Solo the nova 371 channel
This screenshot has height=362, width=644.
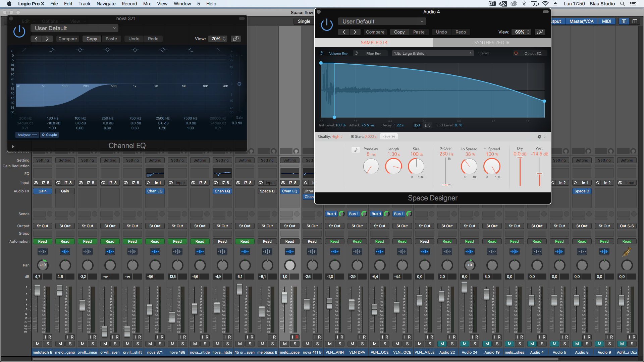(160, 344)
